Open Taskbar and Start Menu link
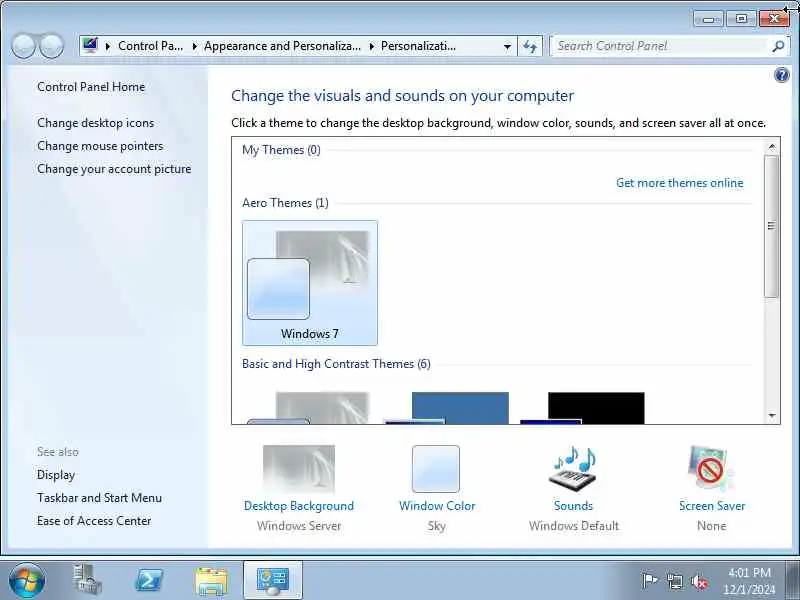Screen dimensions: 800x600 [99, 498]
